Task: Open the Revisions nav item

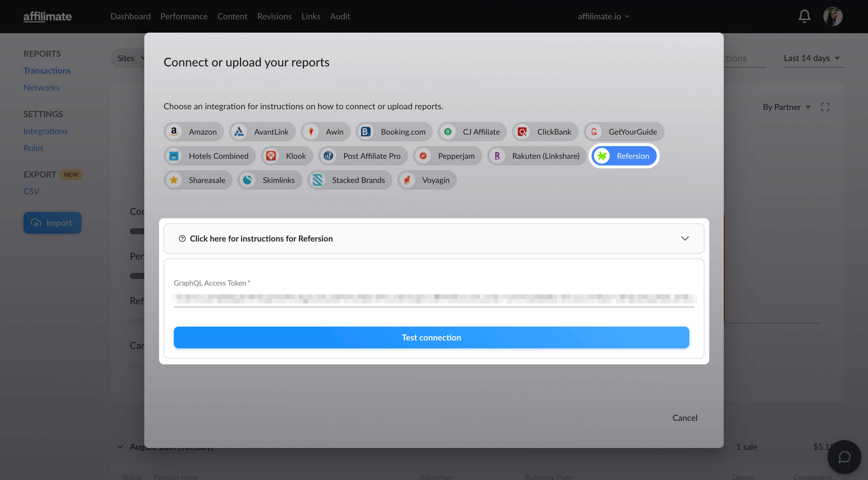Action: point(274,16)
